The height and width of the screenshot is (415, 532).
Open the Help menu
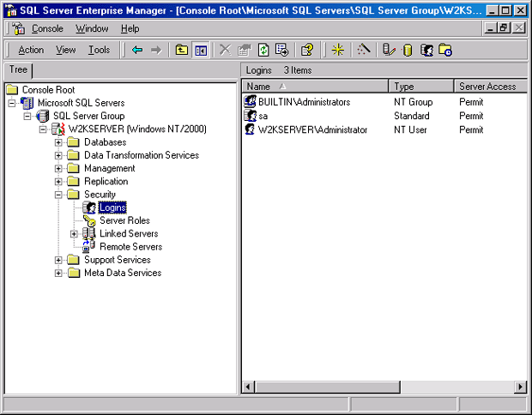[x=130, y=28]
